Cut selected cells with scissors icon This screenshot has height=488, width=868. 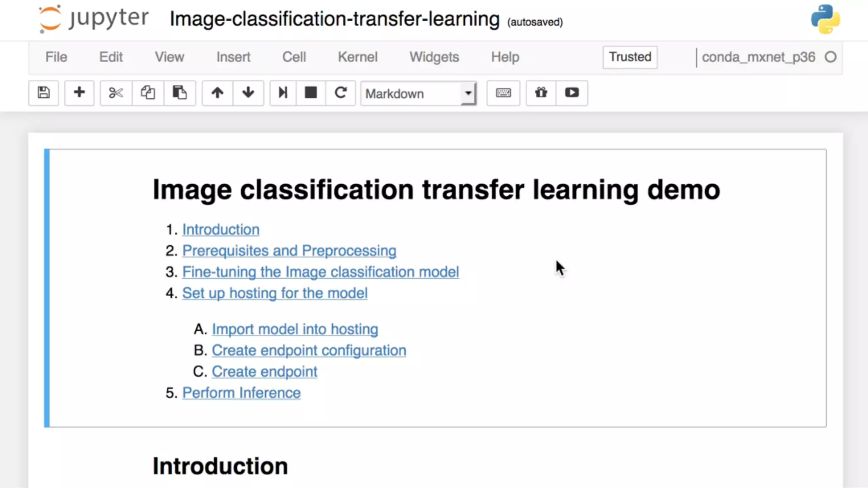point(116,93)
